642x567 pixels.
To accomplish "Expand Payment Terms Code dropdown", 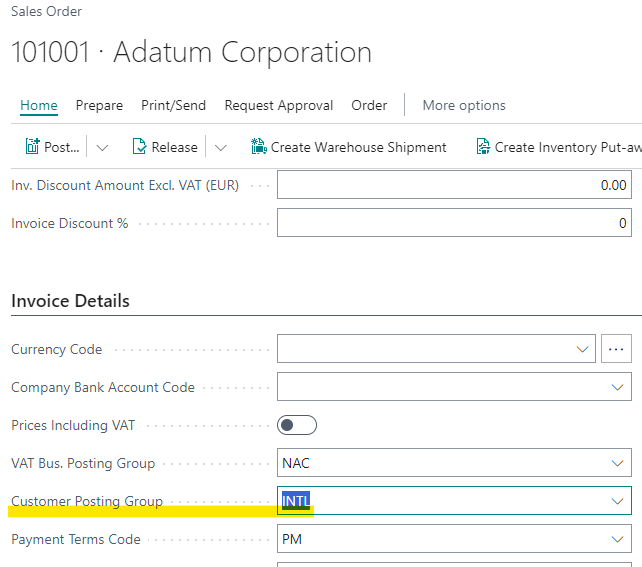I will 616,539.
